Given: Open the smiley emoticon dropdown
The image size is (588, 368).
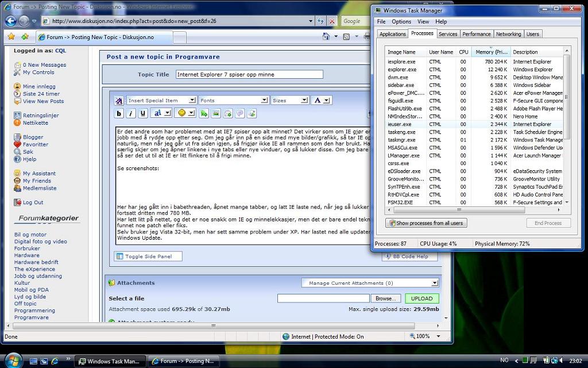Looking at the screenshot, I should click(185, 113).
